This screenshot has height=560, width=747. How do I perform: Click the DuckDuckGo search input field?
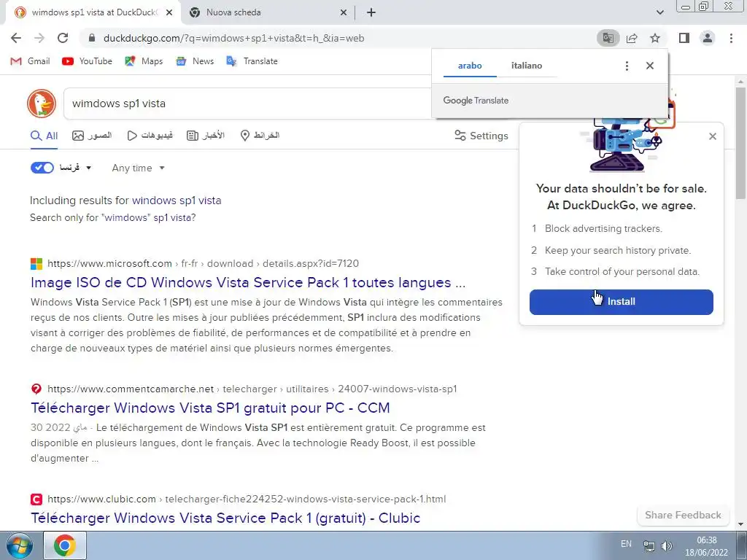pos(248,104)
